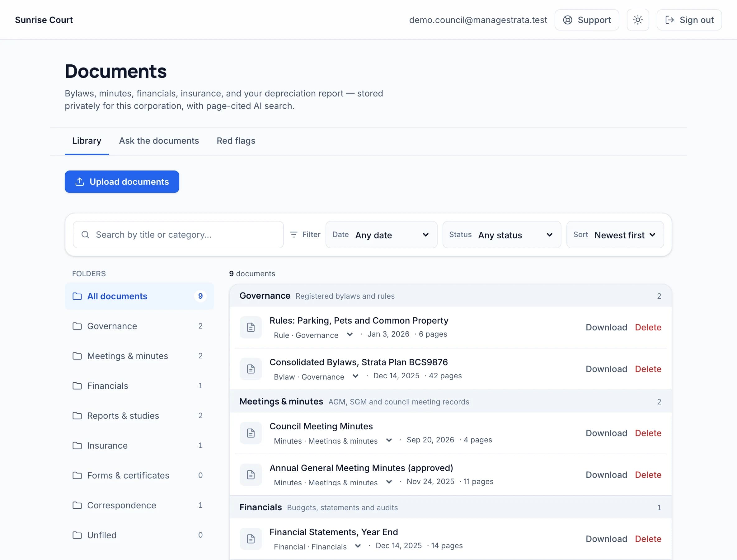Open the Date filter dropdown
The width and height of the screenshot is (737, 560).
(381, 235)
